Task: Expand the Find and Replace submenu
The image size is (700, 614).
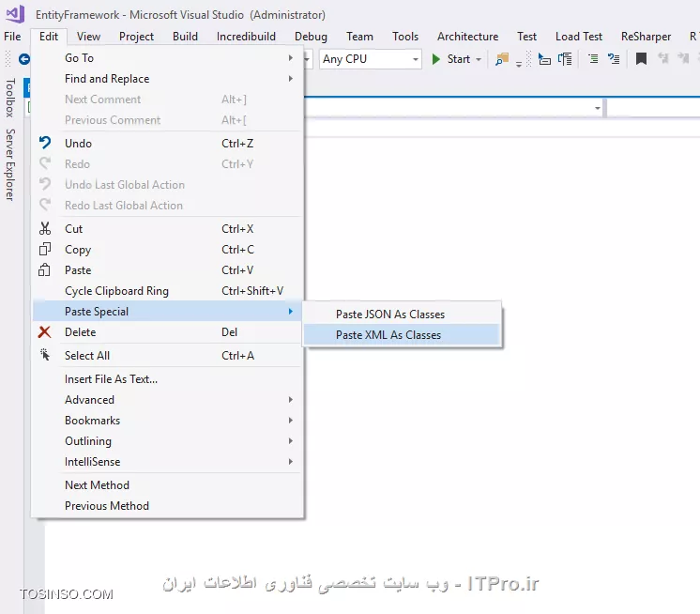Action: (x=291, y=79)
